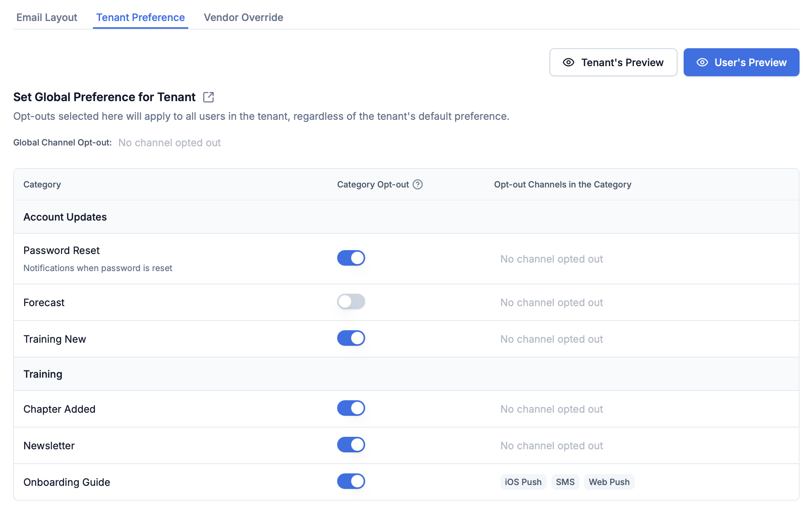Click eye icon in Tenant's Preview button

click(x=569, y=62)
